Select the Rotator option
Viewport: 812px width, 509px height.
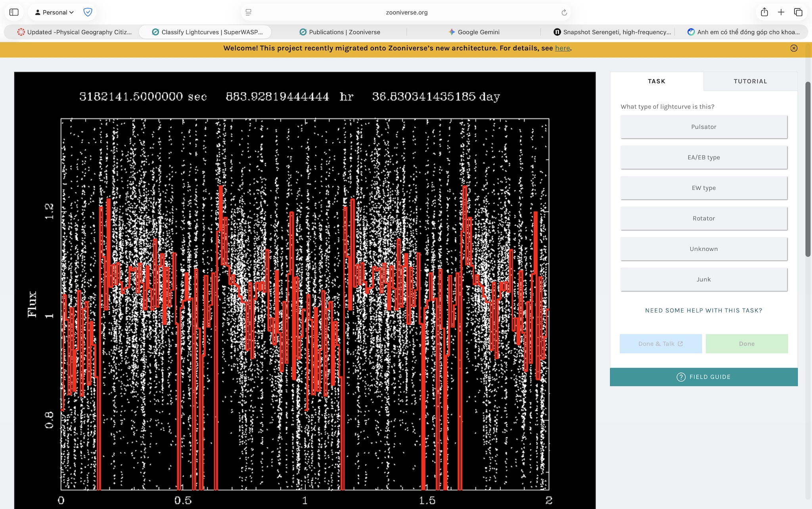coord(704,218)
